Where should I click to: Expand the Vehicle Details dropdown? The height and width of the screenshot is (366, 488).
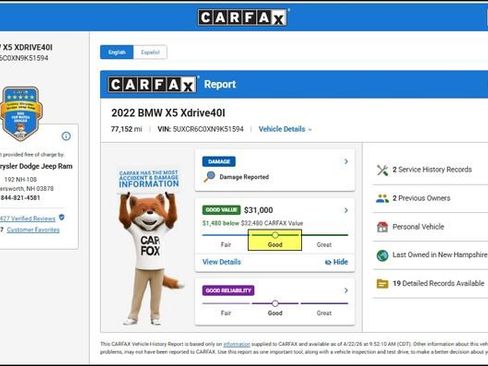click(285, 129)
